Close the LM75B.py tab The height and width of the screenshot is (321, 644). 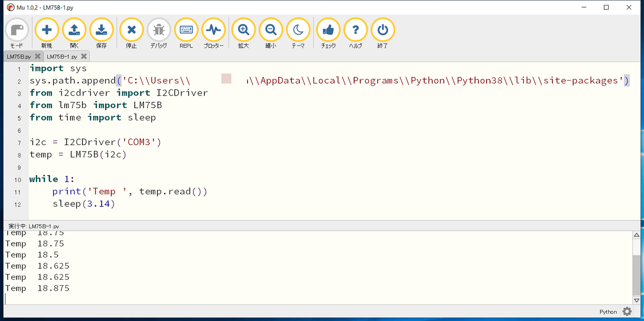38,56
